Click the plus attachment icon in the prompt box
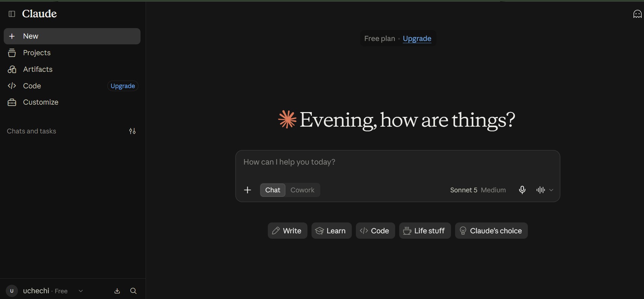Screen dimensions: 644x299 (x=248, y=190)
